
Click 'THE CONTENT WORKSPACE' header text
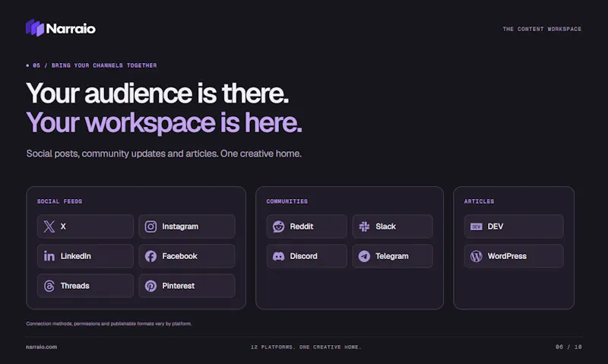542,29
